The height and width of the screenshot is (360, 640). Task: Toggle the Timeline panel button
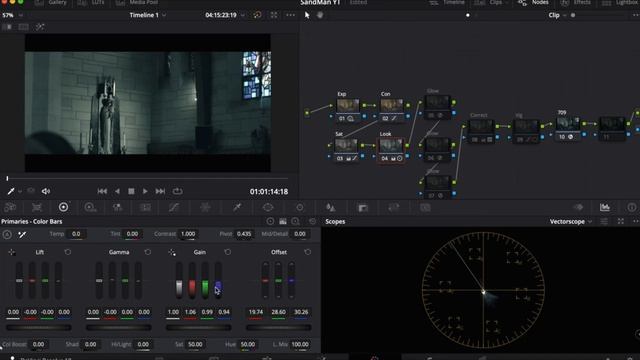(447, 2)
